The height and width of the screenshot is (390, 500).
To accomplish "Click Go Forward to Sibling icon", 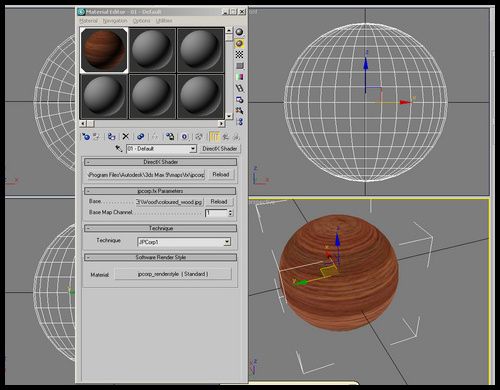I will tap(236, 136).
